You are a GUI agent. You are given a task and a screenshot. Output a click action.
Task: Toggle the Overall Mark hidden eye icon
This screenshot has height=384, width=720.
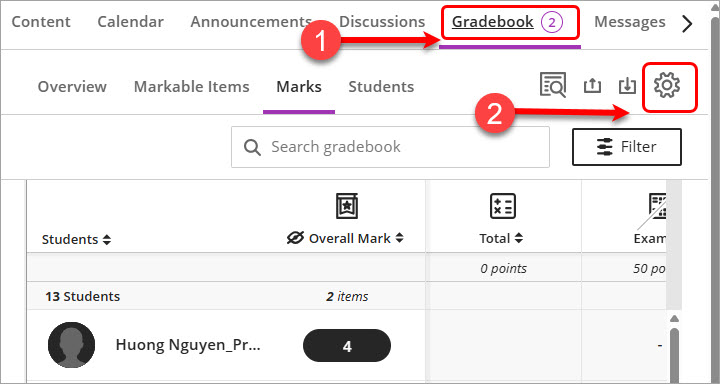coord(295,238)
